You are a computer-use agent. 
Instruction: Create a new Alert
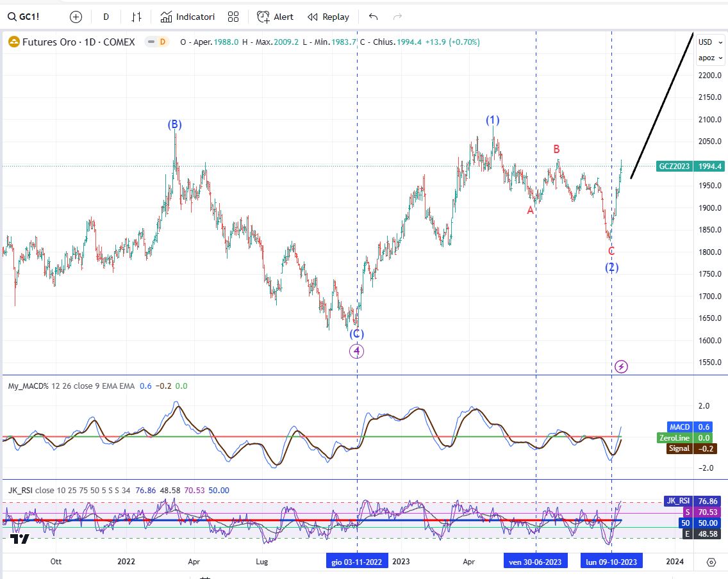point(276,17)
